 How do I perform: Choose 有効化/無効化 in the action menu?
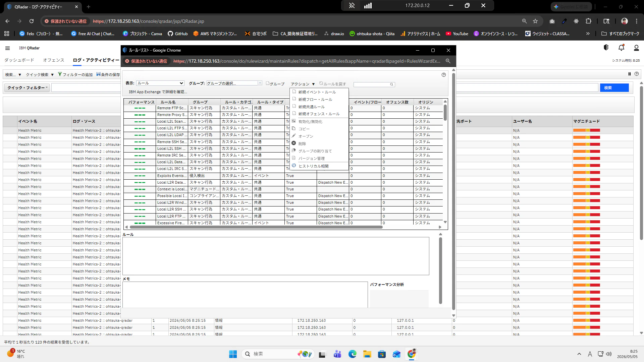[x=310, y=121]
